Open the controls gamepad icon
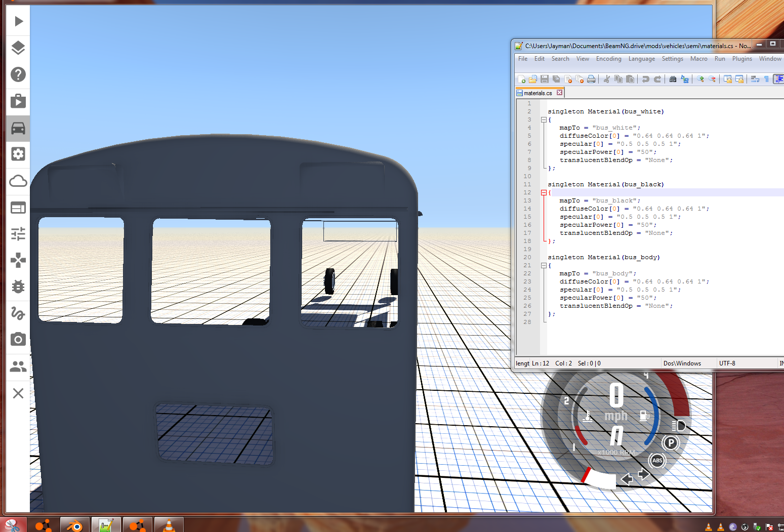This screenshot has width=784, height=532. pyautogui.click(x=18, y=260)
